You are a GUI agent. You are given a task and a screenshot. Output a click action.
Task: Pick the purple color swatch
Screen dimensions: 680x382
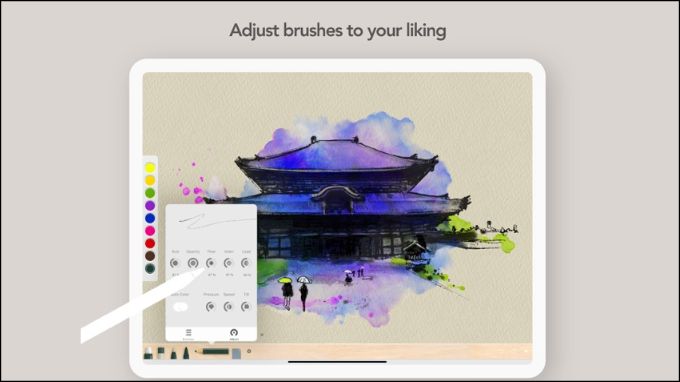coord(150,206)
